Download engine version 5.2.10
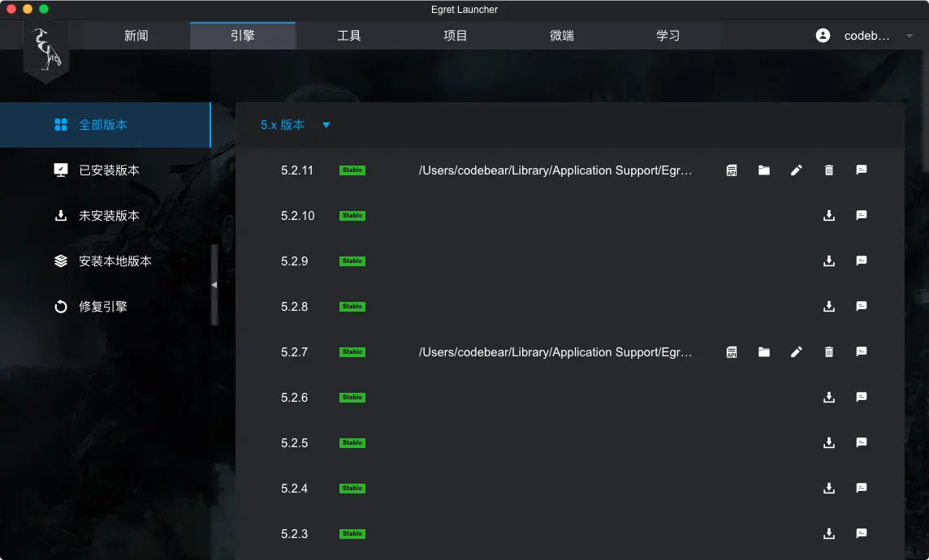 829,215
